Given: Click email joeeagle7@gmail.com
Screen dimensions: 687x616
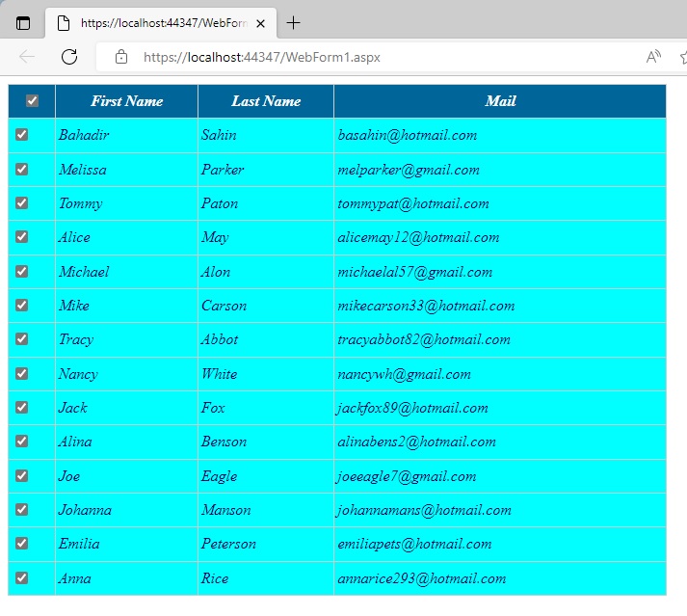Looking at the screenshot, I should coord(407,477).
